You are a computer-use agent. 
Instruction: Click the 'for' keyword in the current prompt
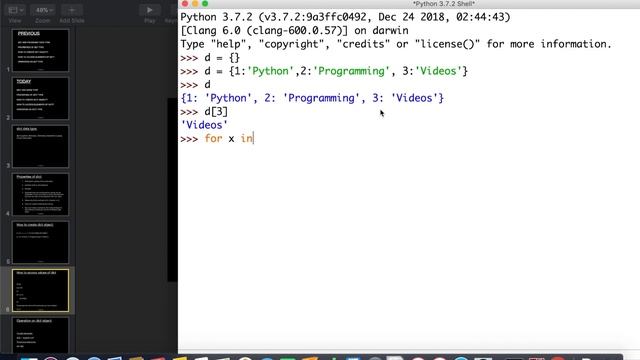pos(213,138)
